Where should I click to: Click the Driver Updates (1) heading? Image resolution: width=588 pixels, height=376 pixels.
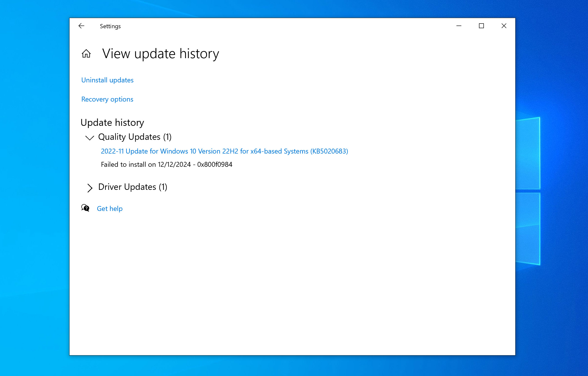pyautogui.click(x=133, y=187)
